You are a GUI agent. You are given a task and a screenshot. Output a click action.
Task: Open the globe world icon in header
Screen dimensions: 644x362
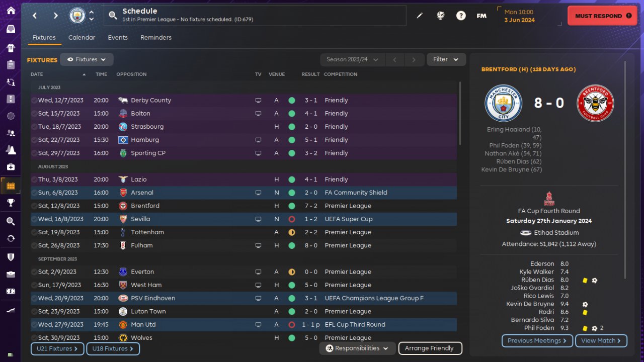pos(441,16)
